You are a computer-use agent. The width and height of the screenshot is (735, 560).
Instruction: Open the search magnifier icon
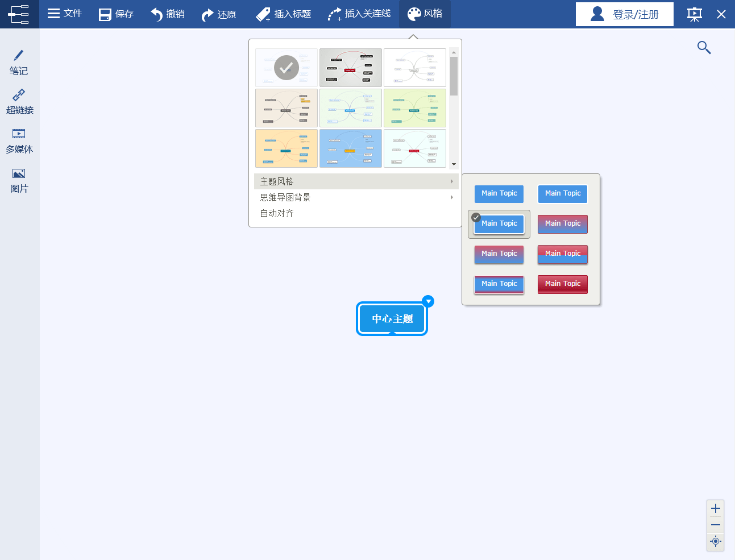click(x=704, y=48)
